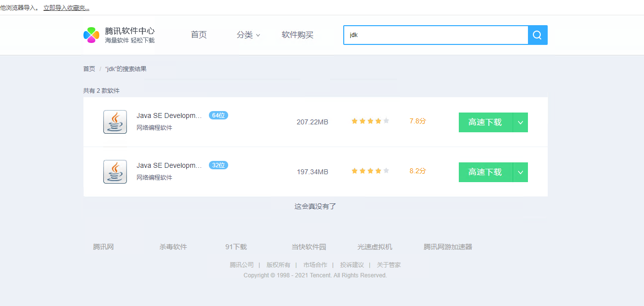Click 高速下载 for the 64位 Java SE
Viewport: 644px width, 306px height.
click(x=485, y=122)
